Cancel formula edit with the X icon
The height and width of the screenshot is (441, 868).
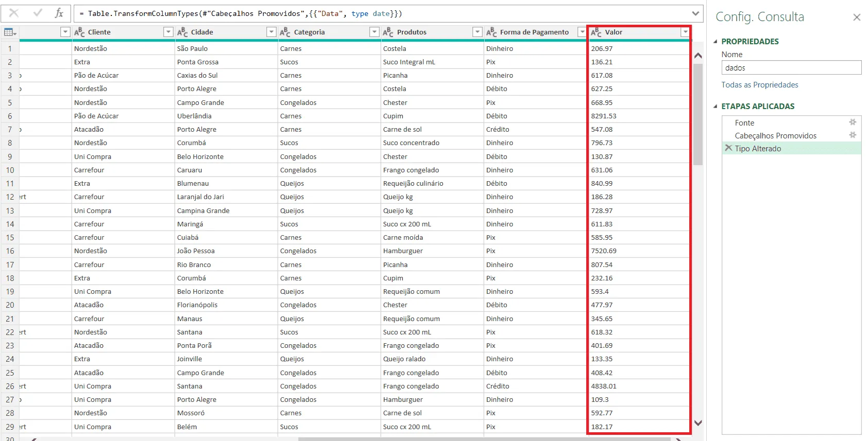coord(14,13)
